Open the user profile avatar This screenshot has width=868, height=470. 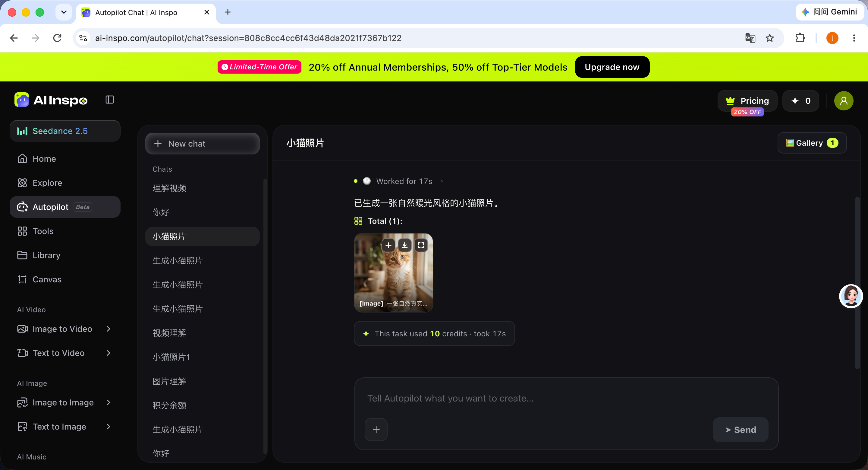(844, 101)
